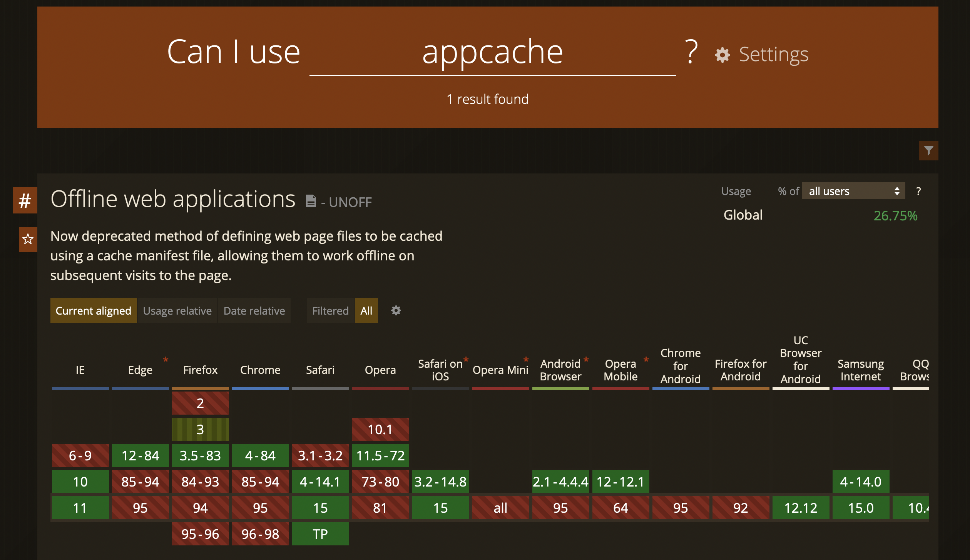This screenshot has width=970, height=560.
Task: Select the Edge 85-94 cell
Action: click(140, 482)
